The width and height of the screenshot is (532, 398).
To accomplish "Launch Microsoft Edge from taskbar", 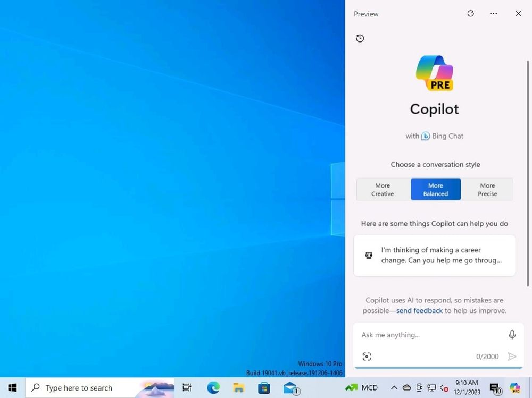I will click(213, 387).
